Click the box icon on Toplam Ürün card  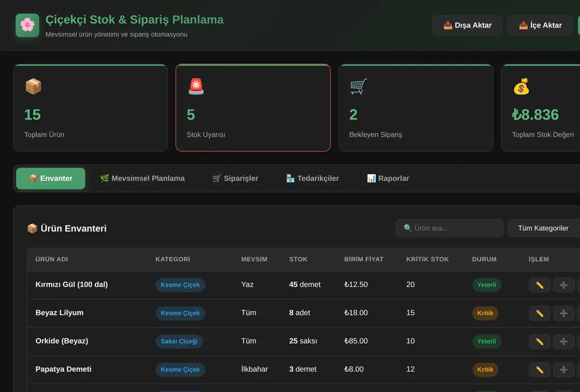click(x=33, y=87)
